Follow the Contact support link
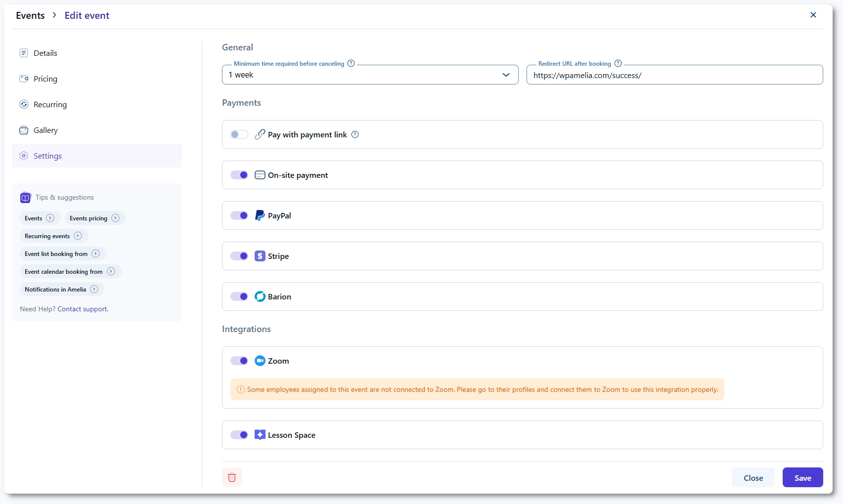This screenshot has width=843, height=504. tap(83, 309)
